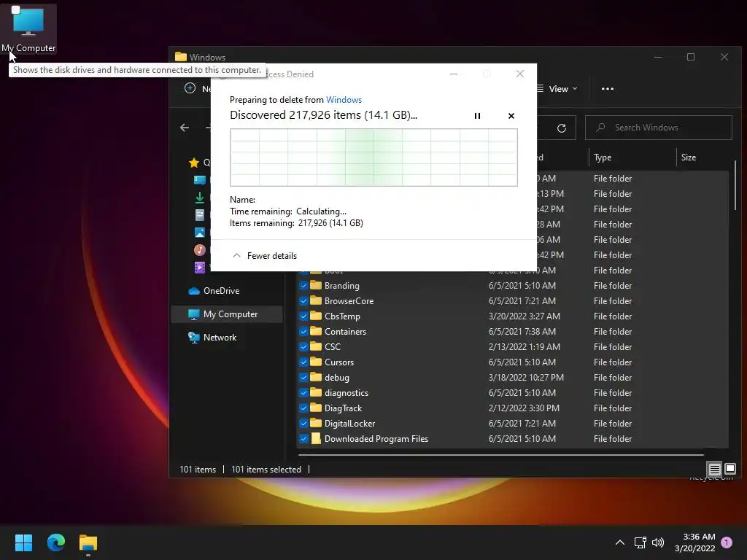Image resolution: width=747 pixels, height=560 pixels.
Task: Uncheck the CSC folder checkbox
Action: click(303, 346)
